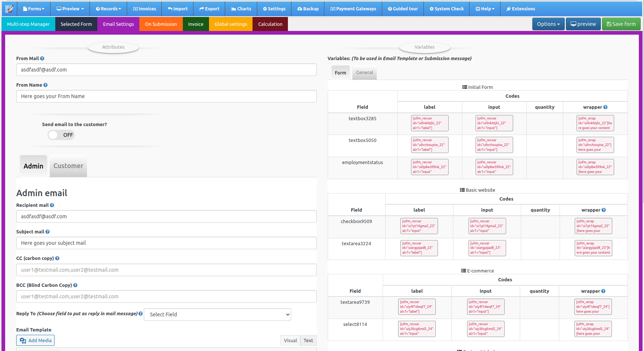Expand the Options dropdown
Image resolution: width=644 pixels, height=351 pixels.
pyautogui.click(x=548, y=24)
